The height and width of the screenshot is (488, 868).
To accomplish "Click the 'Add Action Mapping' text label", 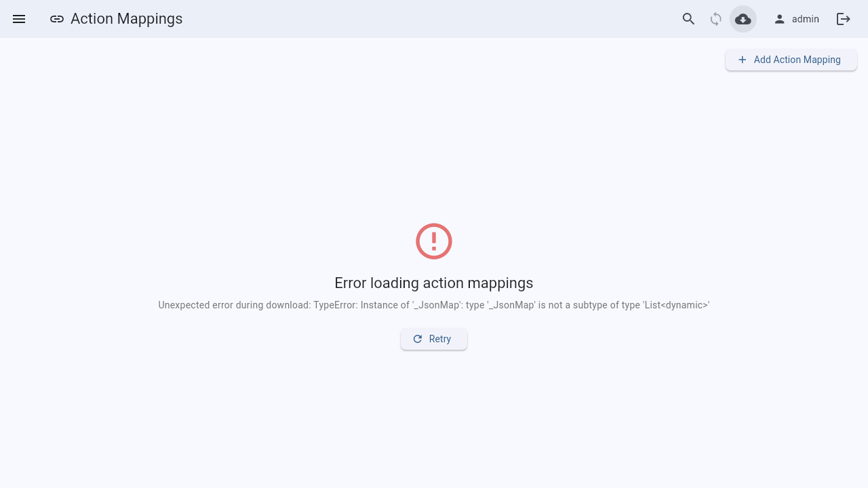I will tap(797, 60).
